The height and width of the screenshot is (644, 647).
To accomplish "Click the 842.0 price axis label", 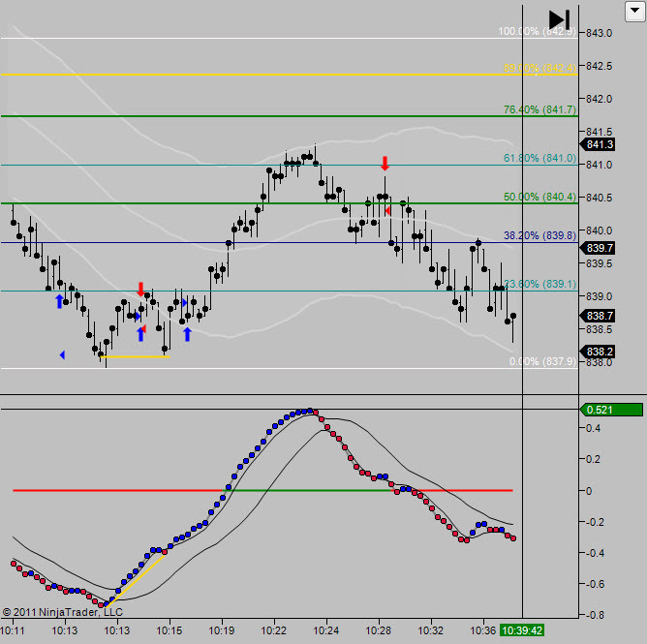I will tap(600, 99).
